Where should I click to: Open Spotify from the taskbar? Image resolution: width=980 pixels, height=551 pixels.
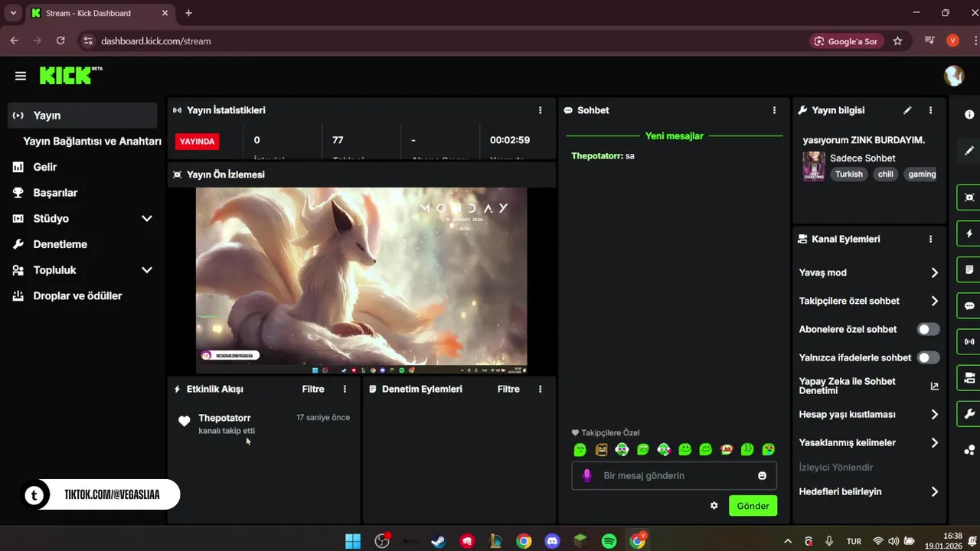pos(609,541)
